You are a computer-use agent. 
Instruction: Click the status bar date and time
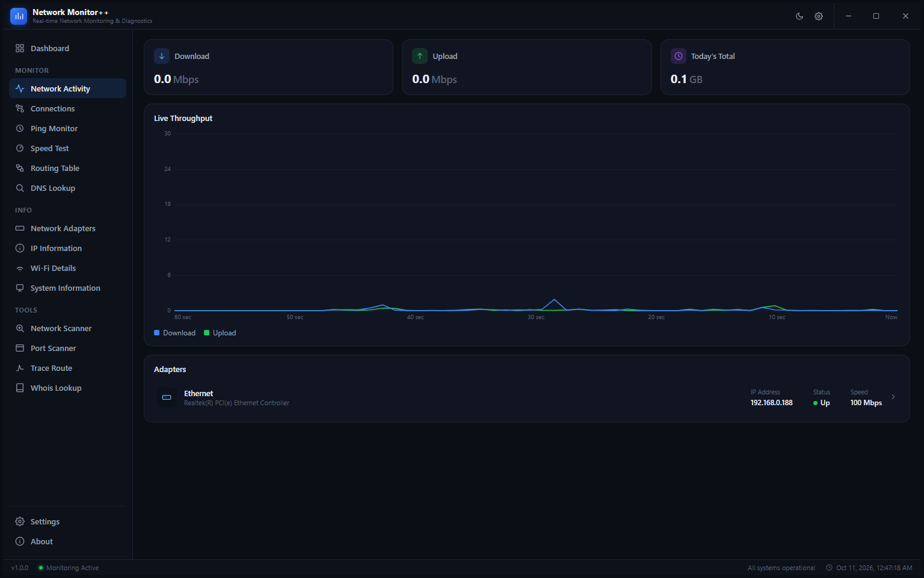874,568
